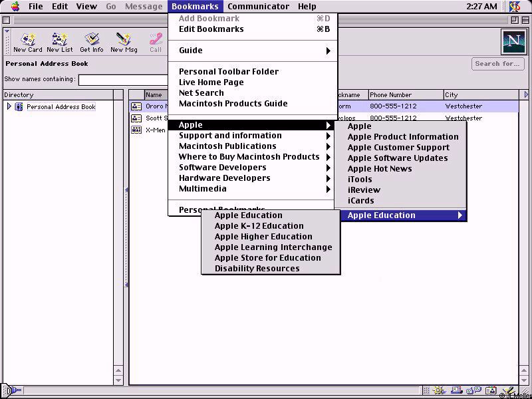The height and width of the screenshot is (399, 532).
Task: Click the New Card toolbar icon
Action: pos(27,42)
